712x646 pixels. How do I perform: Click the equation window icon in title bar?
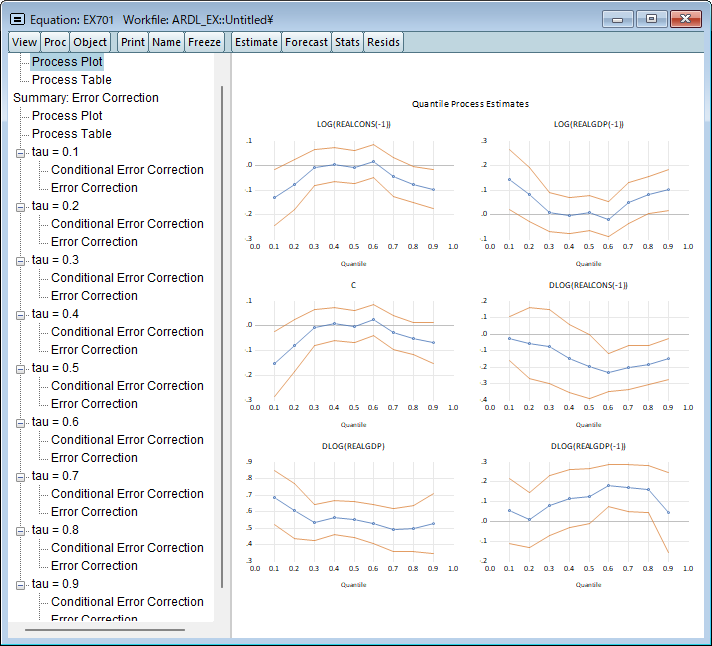(17, 19)
